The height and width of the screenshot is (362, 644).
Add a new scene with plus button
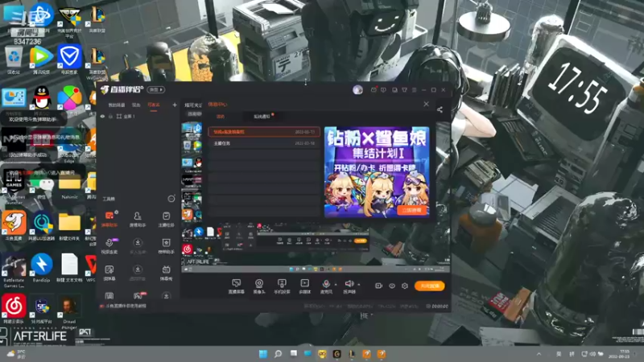click(x=175, y=105)
